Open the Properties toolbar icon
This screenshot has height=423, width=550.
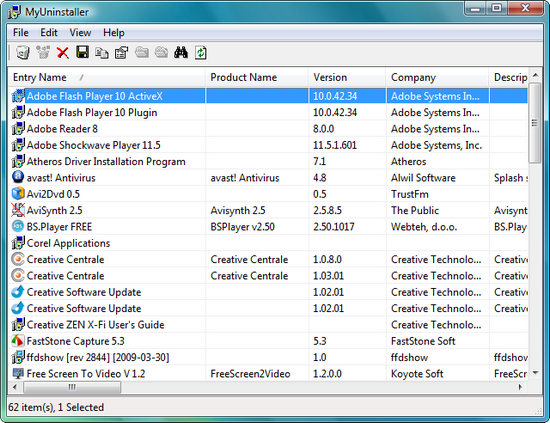coord(122,53)
